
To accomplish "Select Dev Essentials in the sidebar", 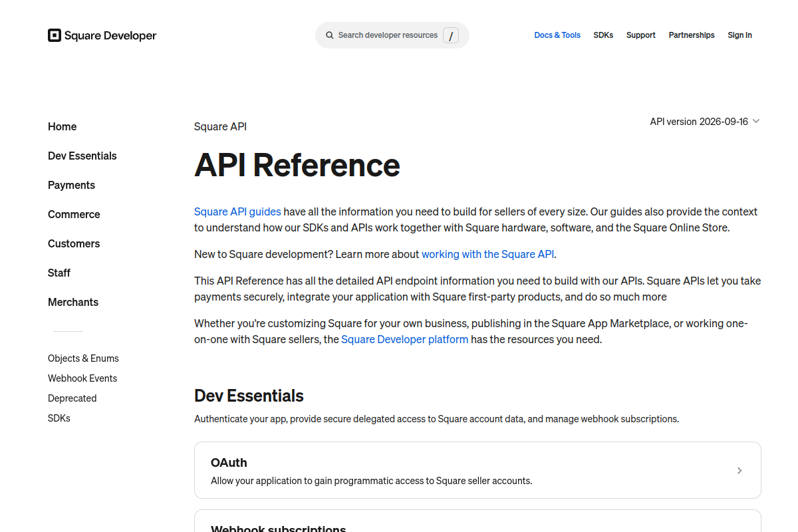I will 82,156.
